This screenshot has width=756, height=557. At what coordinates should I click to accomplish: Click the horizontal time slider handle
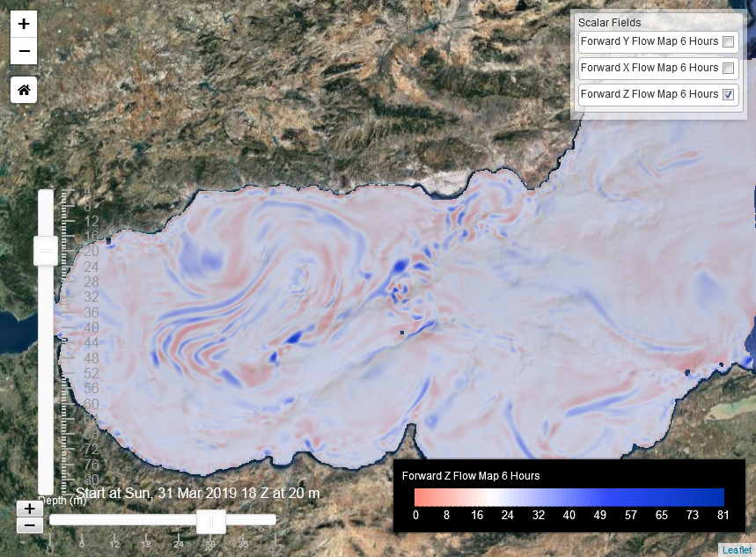211,522
